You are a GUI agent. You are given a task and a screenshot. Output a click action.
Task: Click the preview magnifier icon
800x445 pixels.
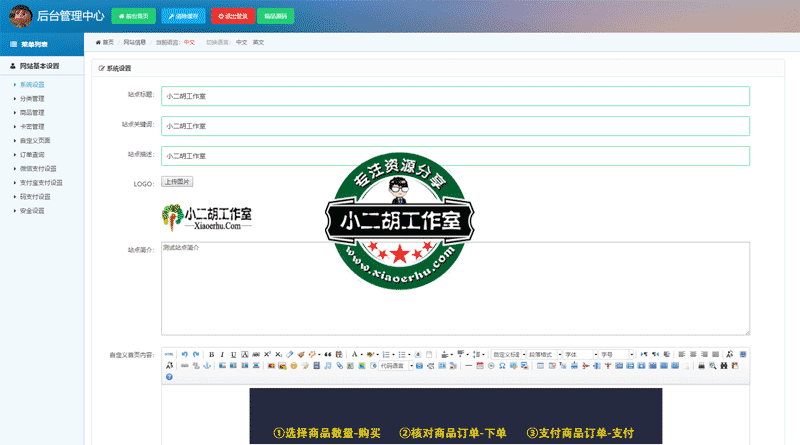click(x=713, y=366)
